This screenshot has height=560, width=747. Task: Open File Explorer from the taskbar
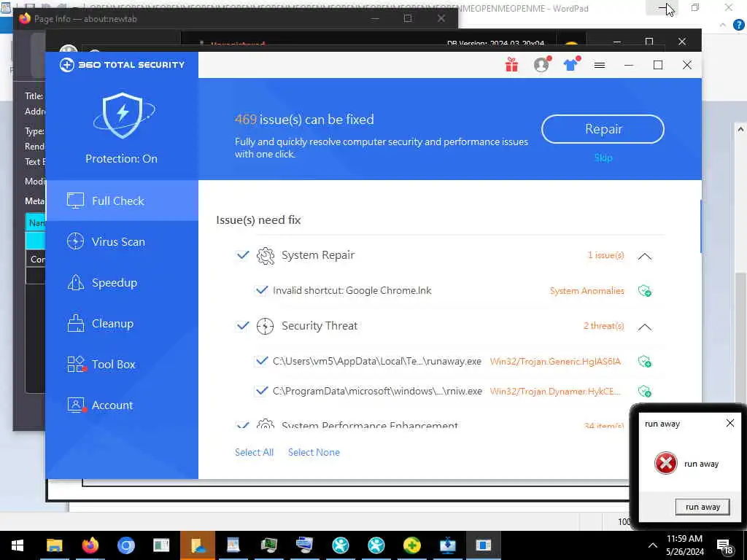pyautogui.click(x=54, y=545)
